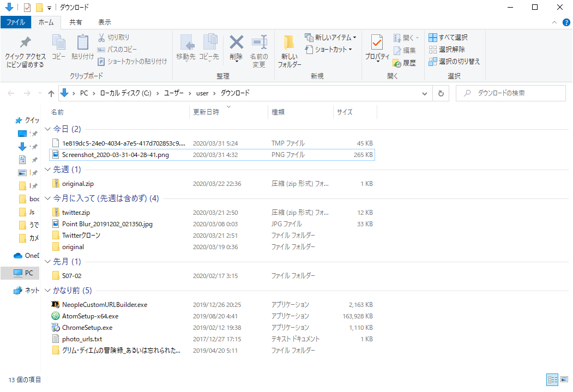
Task: Click the 'ユーザー' breadcrumb segment
Action: click(x=174, y=93)
